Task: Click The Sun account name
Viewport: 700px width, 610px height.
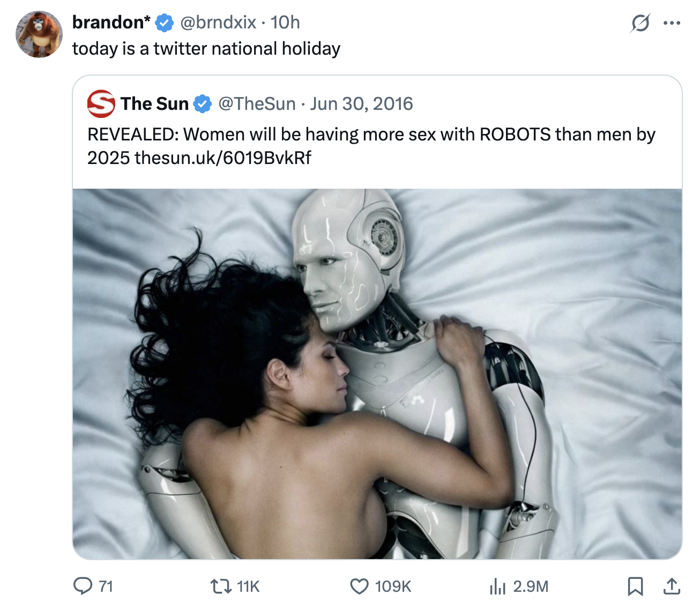Action: coord(154,103)
